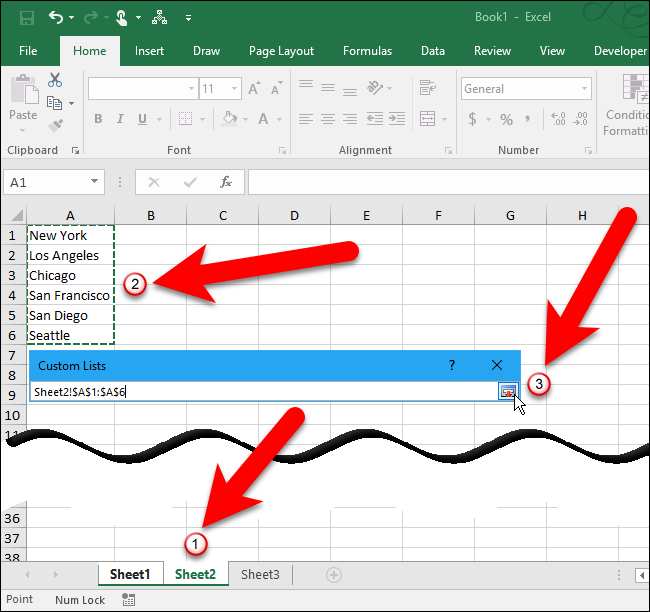Switch to the Draw tab
Image resolution: width=650 pixels, height=612 pixels.
(206, 51)
